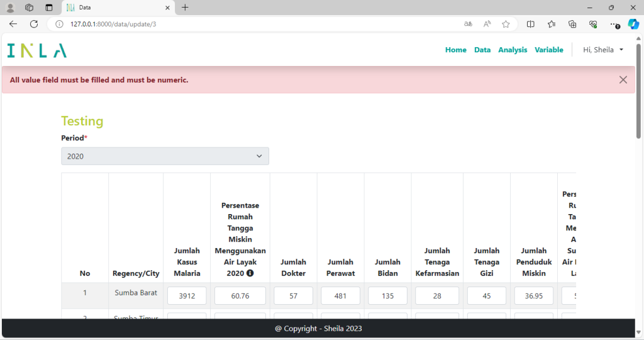Image resolution: width=644 pixels, height=340 pixels.
Task: Open split screen view
Action: point(531,24)
